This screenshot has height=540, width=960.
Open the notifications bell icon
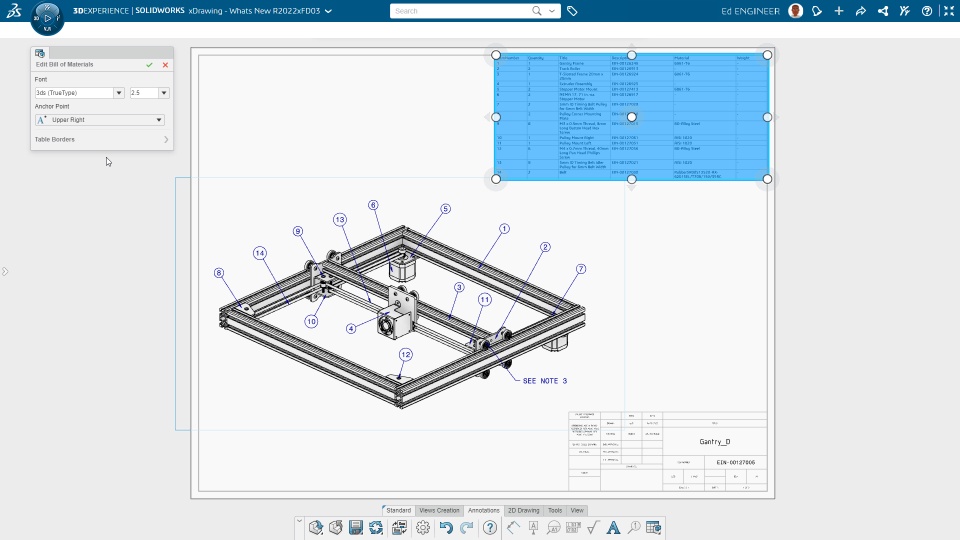point(817,11)
